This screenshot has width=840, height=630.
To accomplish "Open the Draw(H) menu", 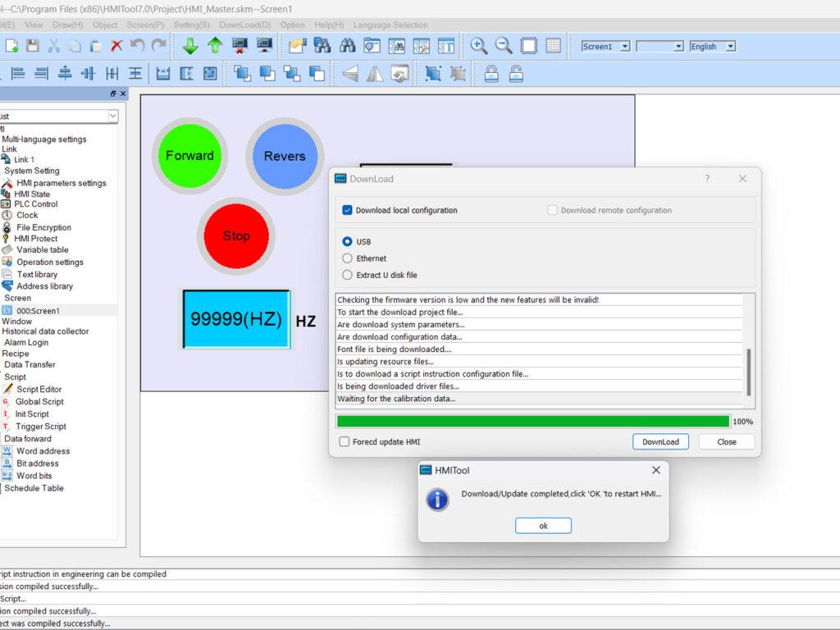I will click(x=67, y=25).
